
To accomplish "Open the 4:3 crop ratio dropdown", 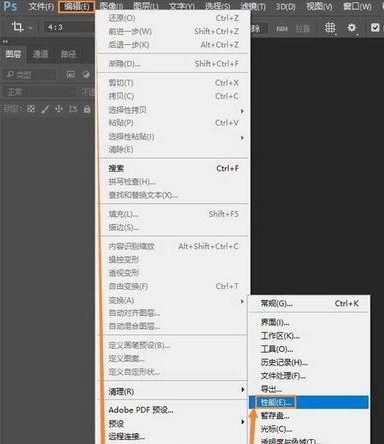I will click(x=68, y=27).
